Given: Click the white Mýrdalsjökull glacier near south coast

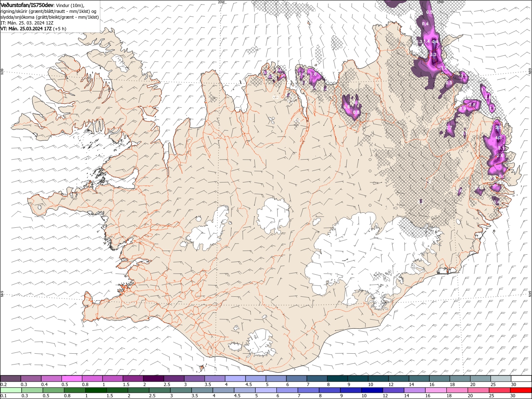Looking at the screenshot, I should pos(260,343).
